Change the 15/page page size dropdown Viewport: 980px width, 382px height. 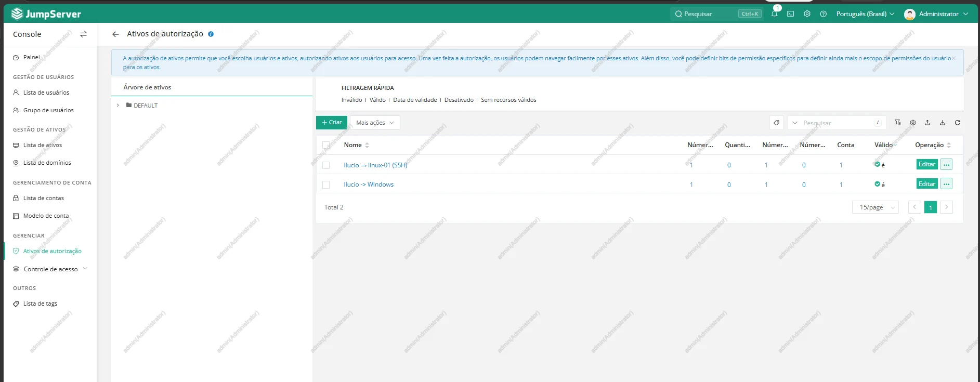pos(876,207)
